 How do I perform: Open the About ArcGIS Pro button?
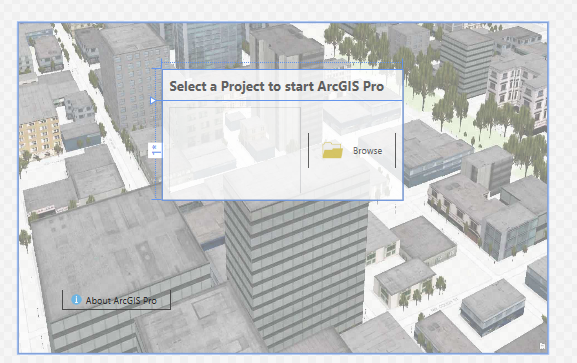tap(116, 300)
